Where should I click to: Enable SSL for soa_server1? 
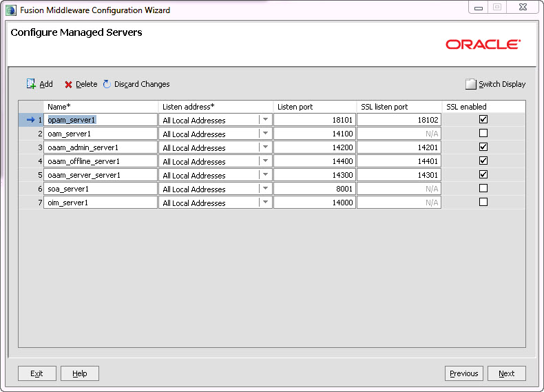point(483,188)
